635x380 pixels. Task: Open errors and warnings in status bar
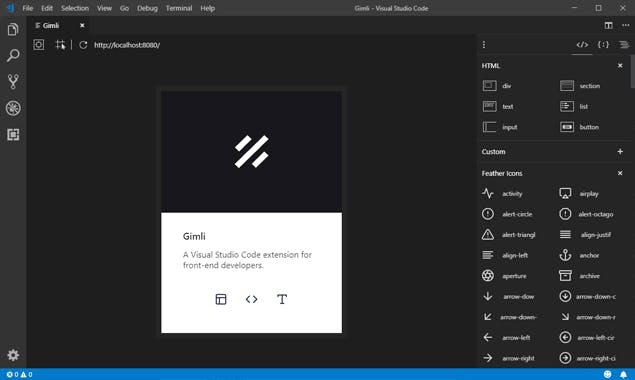[x=19, y=374]
